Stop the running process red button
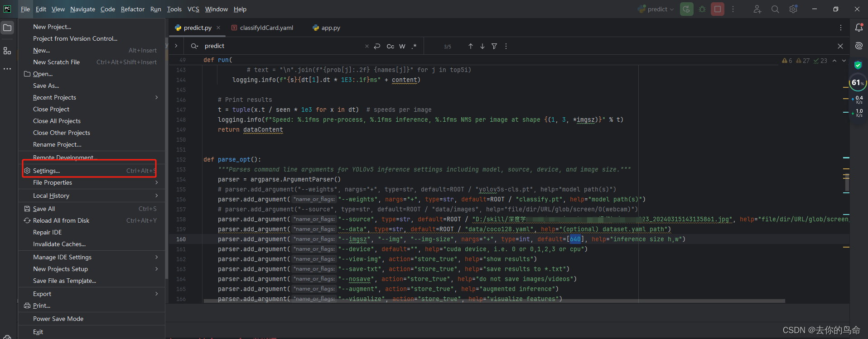This screenshot has height=339, width=868. [x=718, y=9]
